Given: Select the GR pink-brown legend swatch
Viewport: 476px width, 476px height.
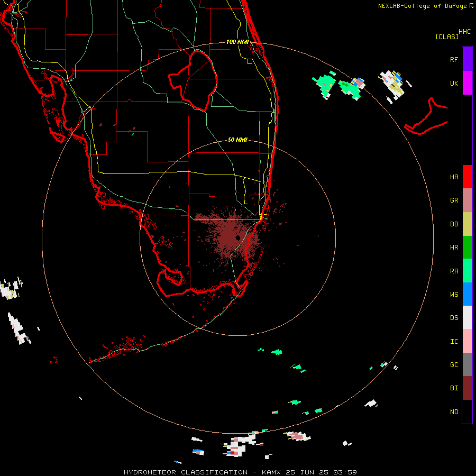Looking at the screenshot, I should click(467, 200).
